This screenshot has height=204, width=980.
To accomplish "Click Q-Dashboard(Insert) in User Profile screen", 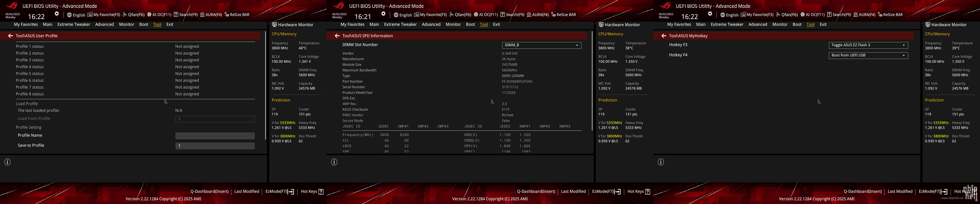I will coord(209,191).
